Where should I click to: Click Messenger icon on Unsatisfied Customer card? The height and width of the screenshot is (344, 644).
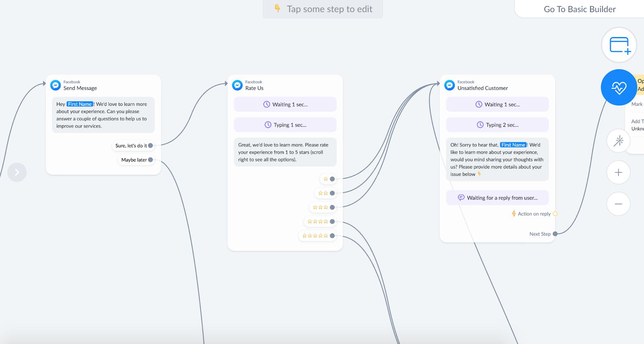pos(450,85)
